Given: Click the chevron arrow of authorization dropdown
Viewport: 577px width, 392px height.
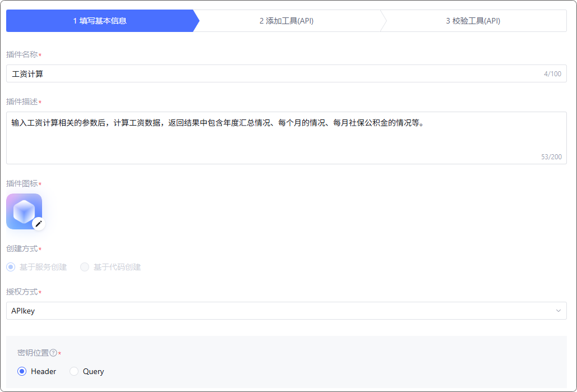Looking at the screenshot, I should 558,311.
